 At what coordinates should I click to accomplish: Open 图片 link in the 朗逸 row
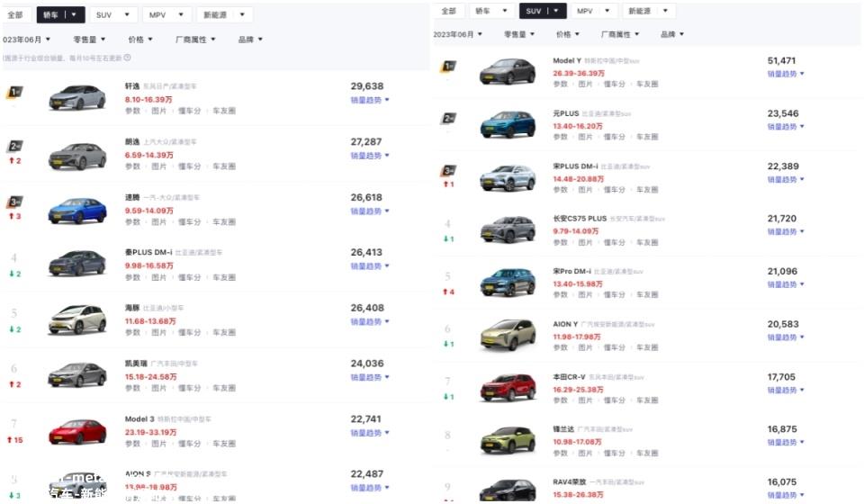click(x=158, y=166)
